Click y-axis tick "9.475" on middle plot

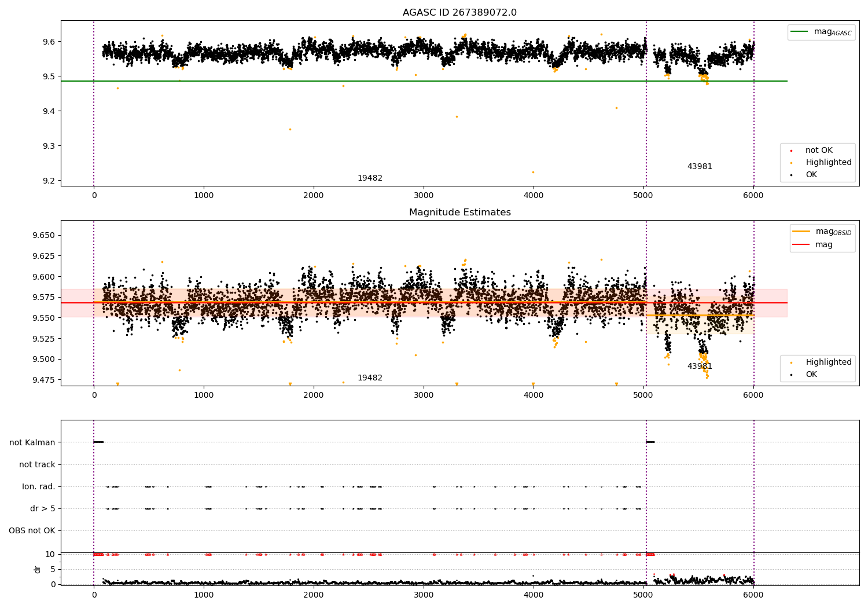tap(44, 380)
